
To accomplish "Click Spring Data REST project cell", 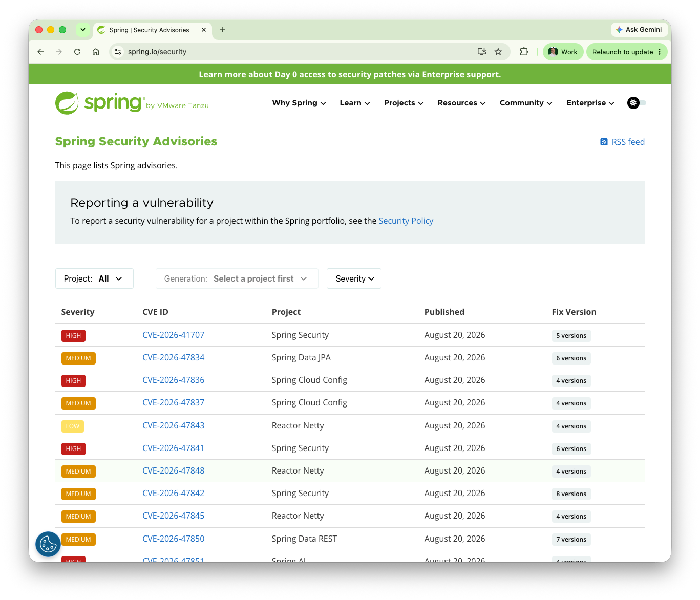I will pyautogui.click(x=304, y=539).
